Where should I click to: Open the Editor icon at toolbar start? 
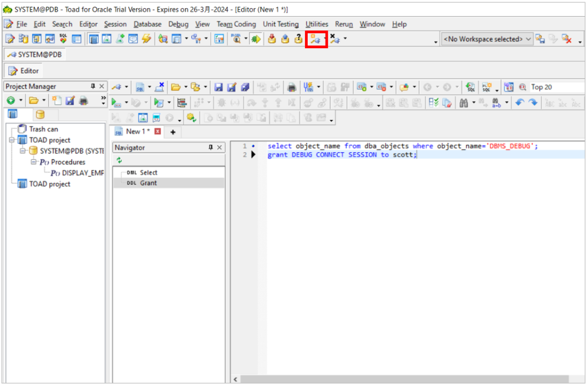tap(10, 38)
